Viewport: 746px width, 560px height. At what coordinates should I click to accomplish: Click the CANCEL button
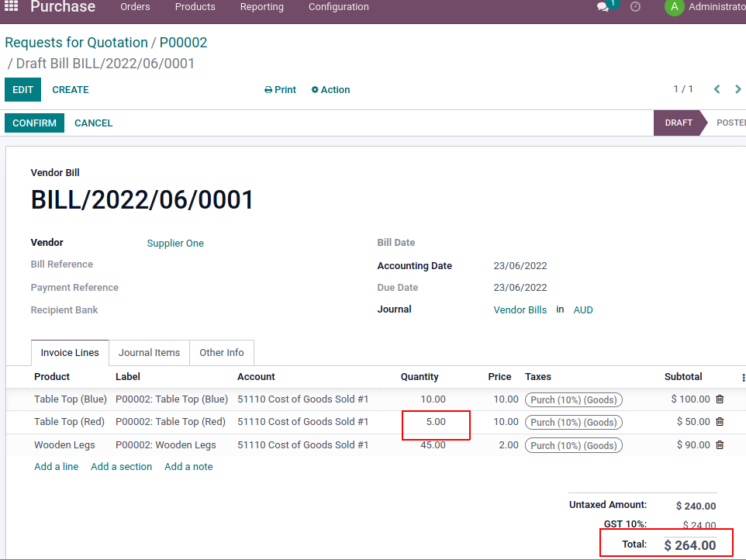click(x=93, y=123)
